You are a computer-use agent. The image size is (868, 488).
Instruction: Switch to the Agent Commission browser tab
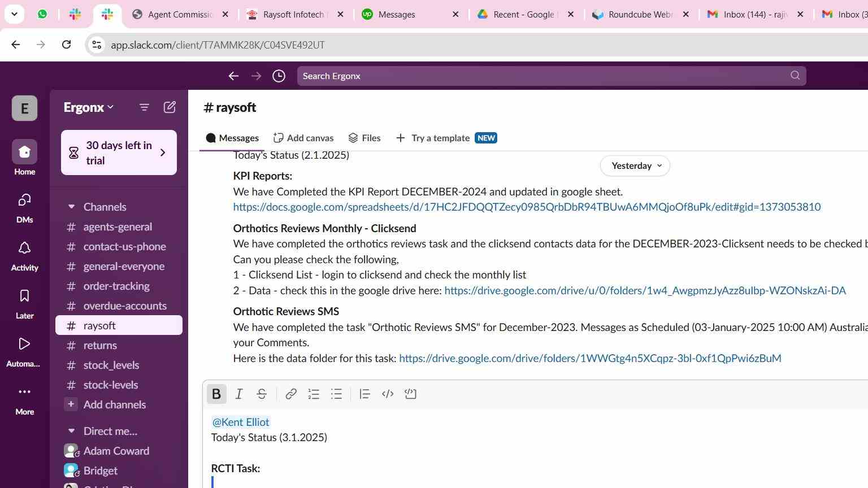click(x=180, y=14)
